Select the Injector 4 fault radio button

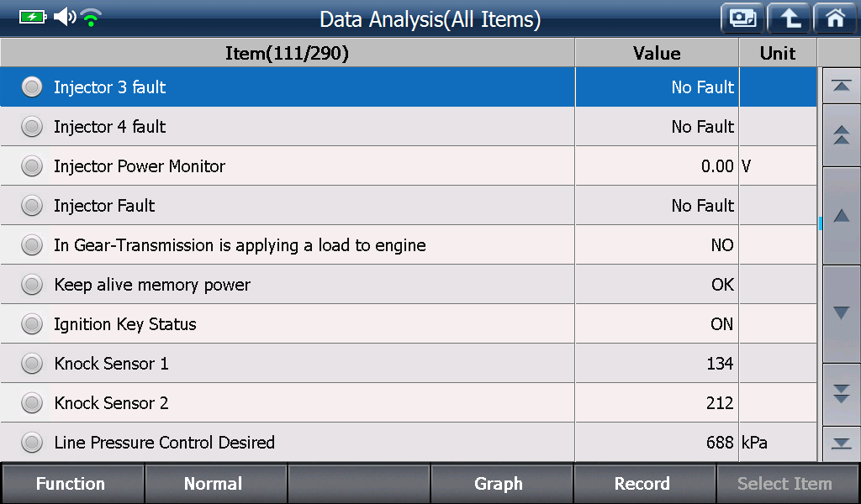(x=32, y=127)
